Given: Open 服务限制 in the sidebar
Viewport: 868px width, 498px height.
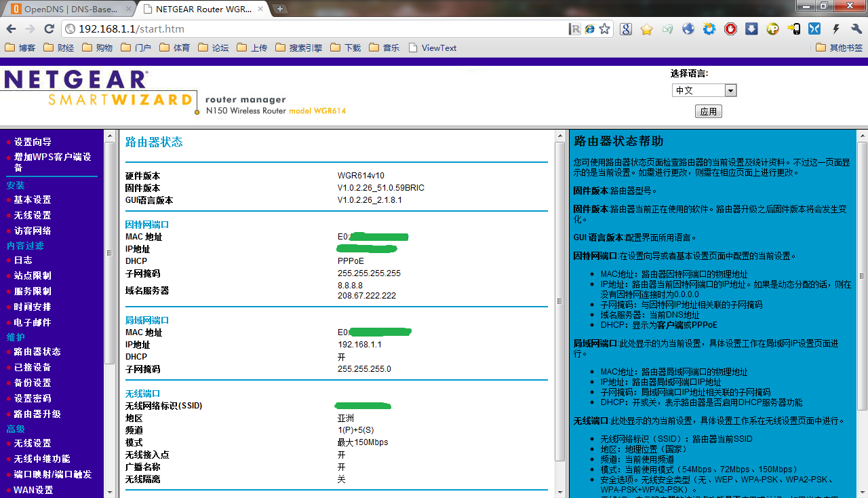Looking at the screenshot, I should pos(33,291).
